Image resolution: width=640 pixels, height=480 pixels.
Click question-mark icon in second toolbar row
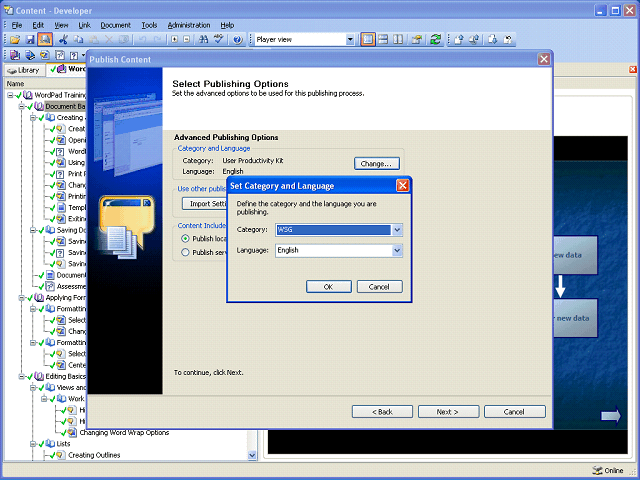click(x=73, y=55)
